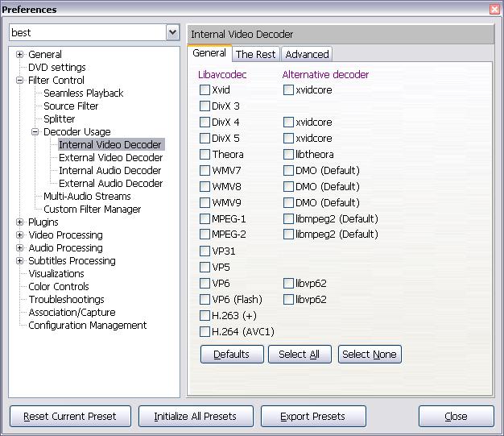Click the Select All button
This screenshot has height=436, width=504.
299,355
